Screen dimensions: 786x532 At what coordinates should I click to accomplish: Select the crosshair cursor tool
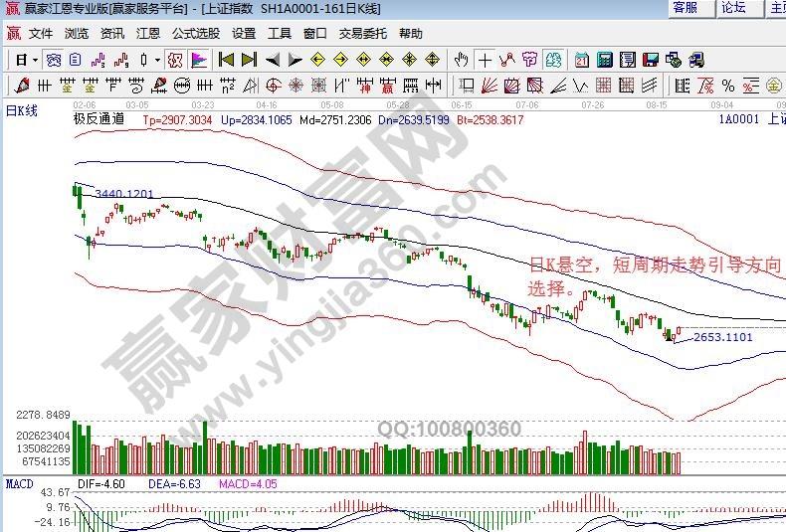(485, 60)
